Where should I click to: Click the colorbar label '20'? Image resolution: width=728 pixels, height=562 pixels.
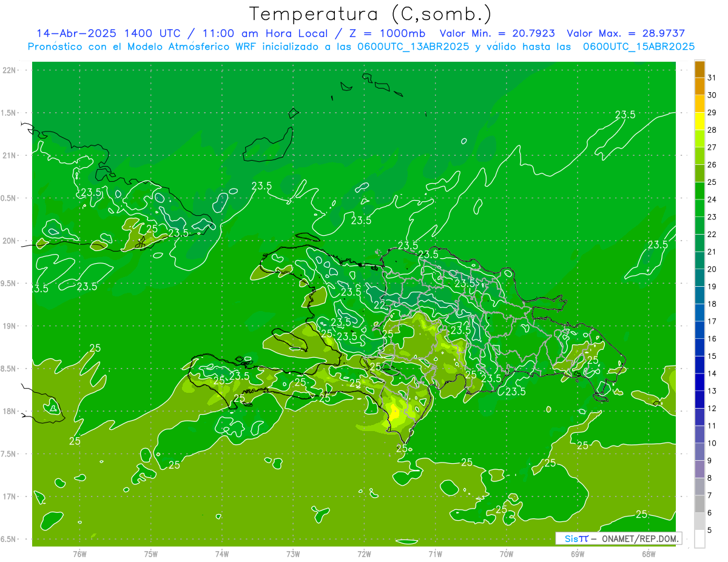click(x=712, y=269)
